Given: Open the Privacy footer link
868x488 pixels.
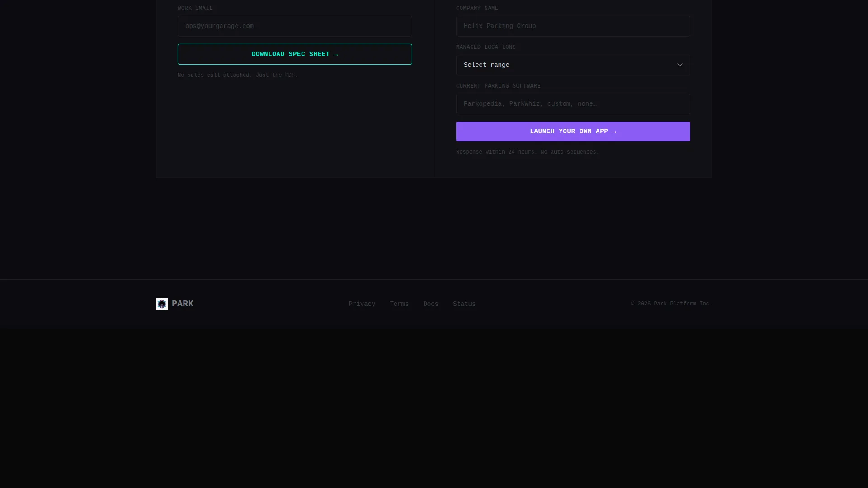Looking at the screenshot, I should 362,304.
